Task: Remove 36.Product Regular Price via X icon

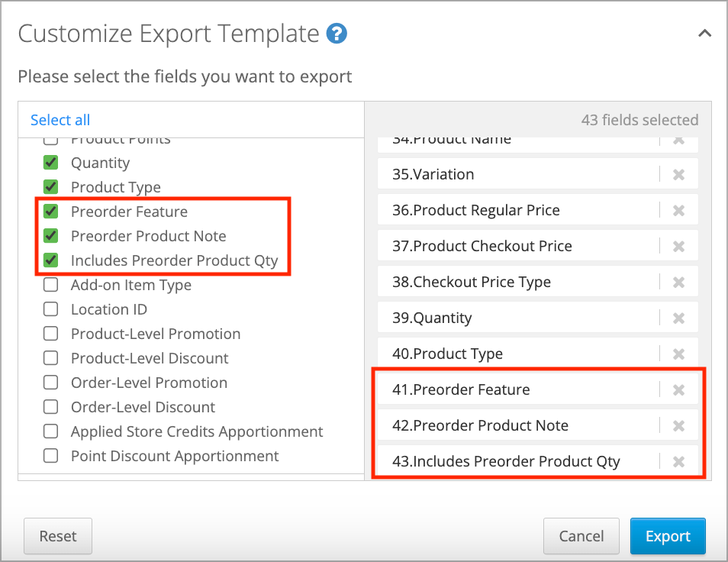Action: pos(678,211)
